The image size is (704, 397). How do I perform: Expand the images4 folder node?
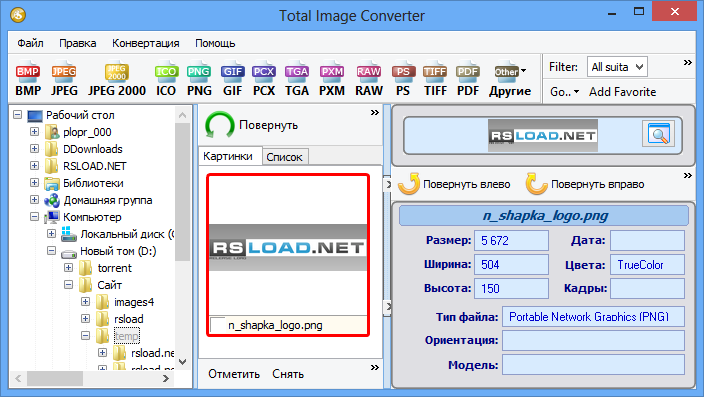coord(86,301)
